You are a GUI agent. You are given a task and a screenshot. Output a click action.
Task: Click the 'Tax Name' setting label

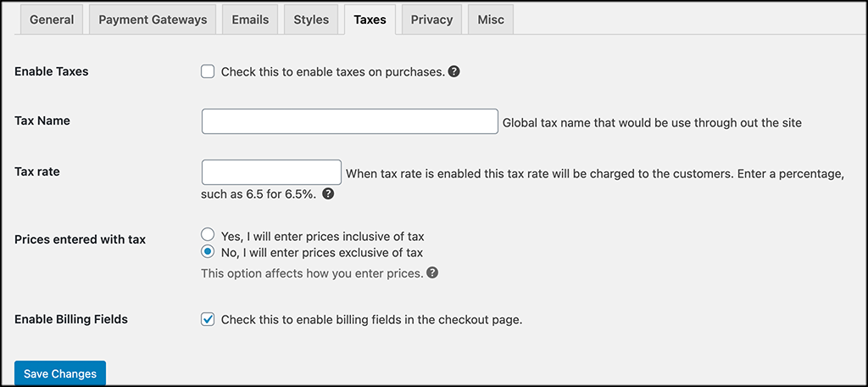[x=42, y=121]
